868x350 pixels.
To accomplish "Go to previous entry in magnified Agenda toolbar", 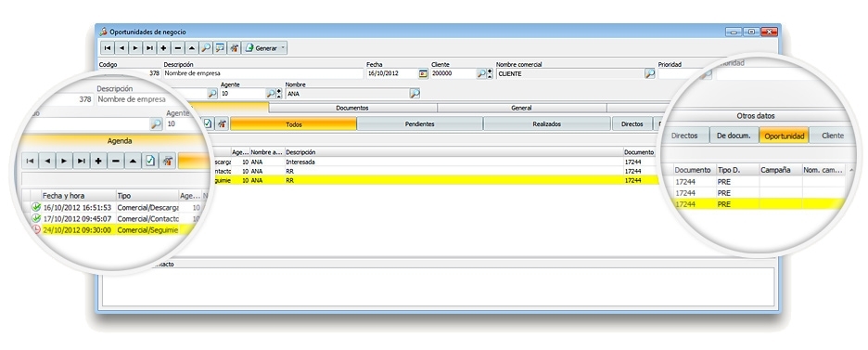I will (47, 162).
